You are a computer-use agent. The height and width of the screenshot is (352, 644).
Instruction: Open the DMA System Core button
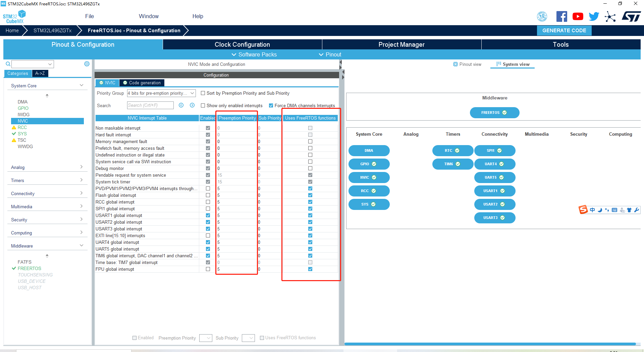[x=369, y=150]
